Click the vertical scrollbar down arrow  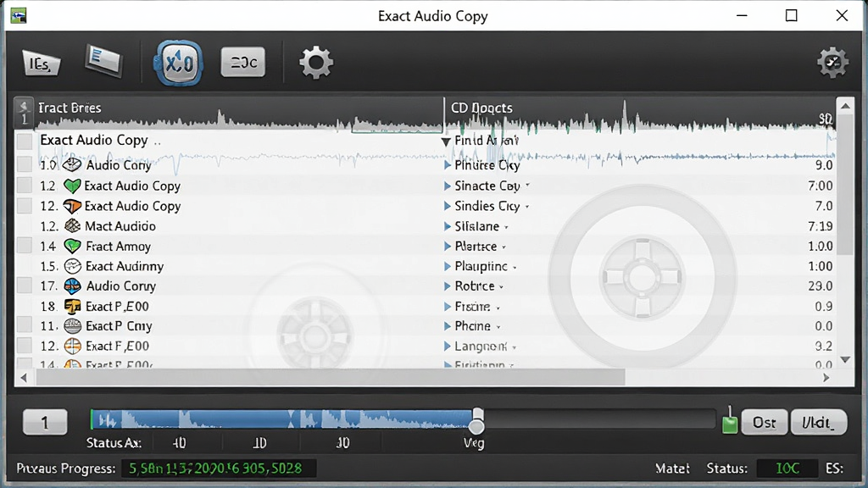click(845, 359)
